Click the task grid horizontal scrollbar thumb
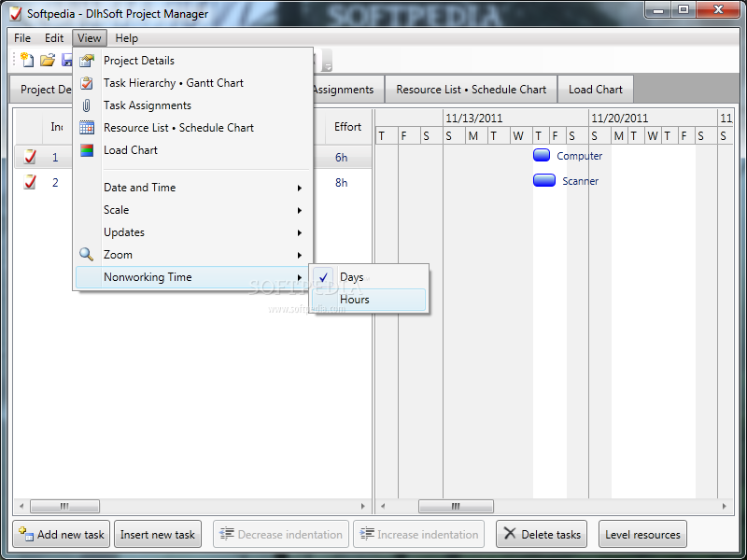This screenshot has width=747, height=560. click(x=64, y=506)
